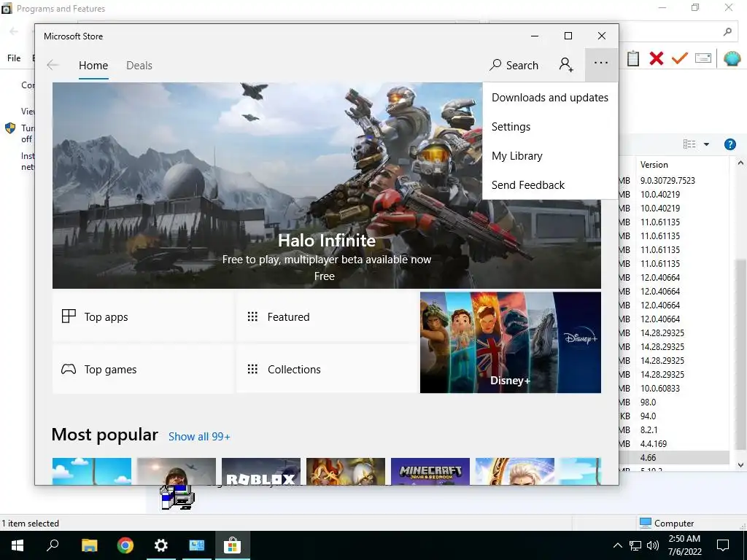Open Top apps category tile

click(x=143, y=316)
